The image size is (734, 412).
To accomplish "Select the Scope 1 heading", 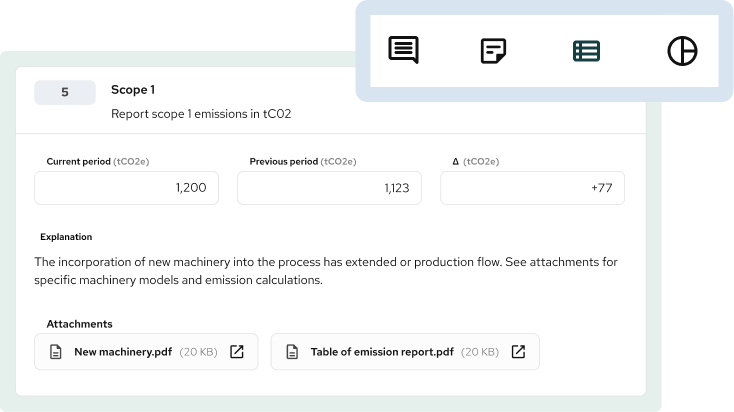I will point(133,89).
